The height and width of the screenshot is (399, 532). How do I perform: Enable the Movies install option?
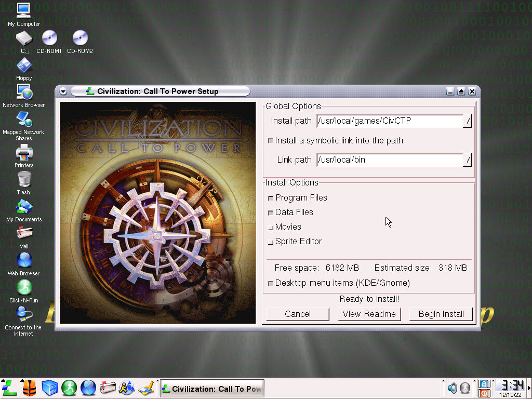(271, 227)
